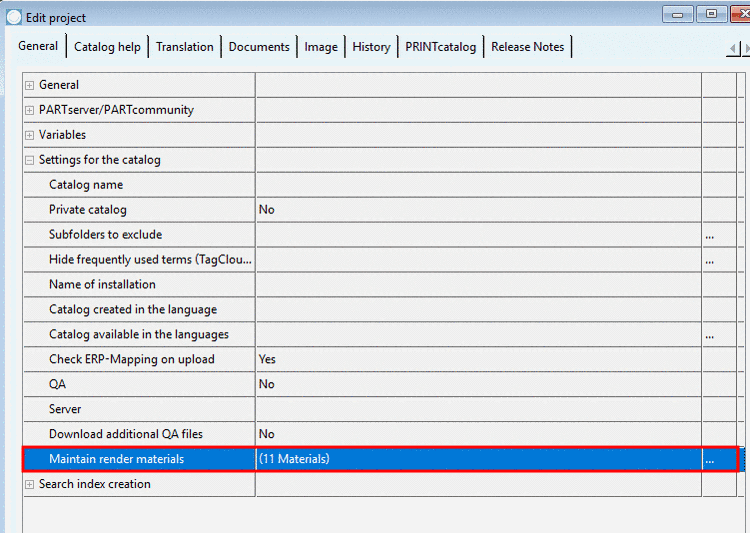This screenshot has height=533, width=750.
Task: Switch to the General tab
Action: (x=38, y=46)
